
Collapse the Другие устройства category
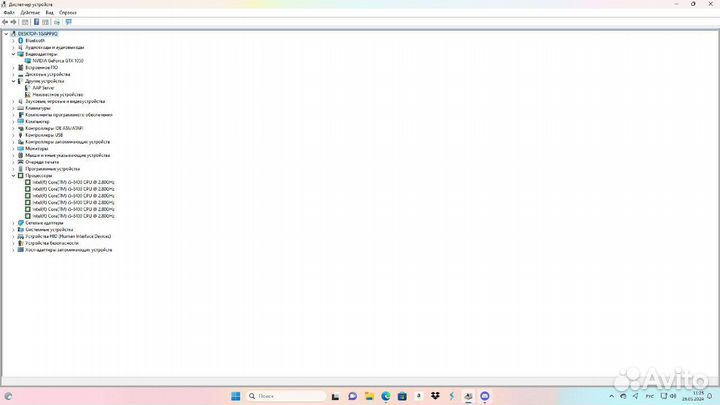(x=13, y=81)
